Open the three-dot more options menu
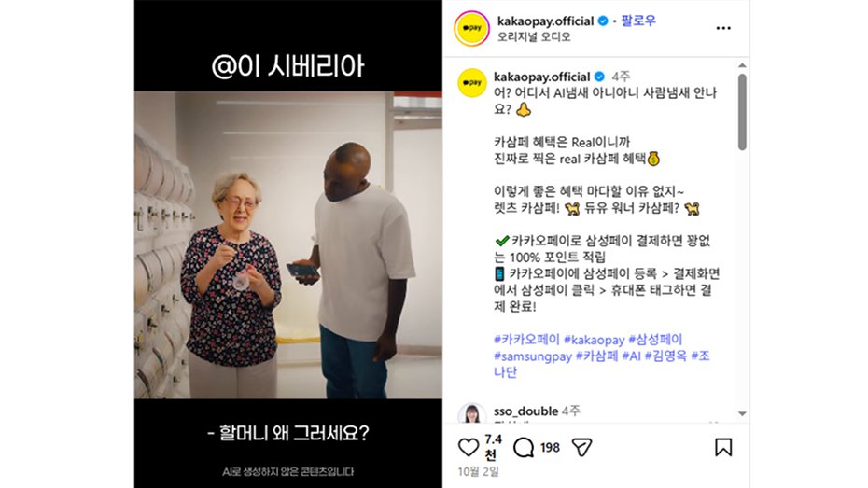This screenshot has height=488, width=868. 723,28
